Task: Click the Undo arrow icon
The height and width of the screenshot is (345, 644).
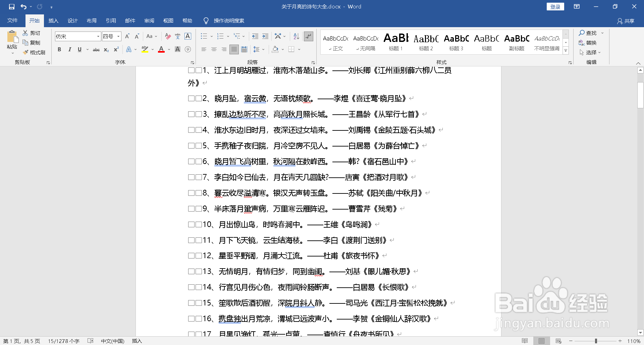Action: click(x=23, y=7)
